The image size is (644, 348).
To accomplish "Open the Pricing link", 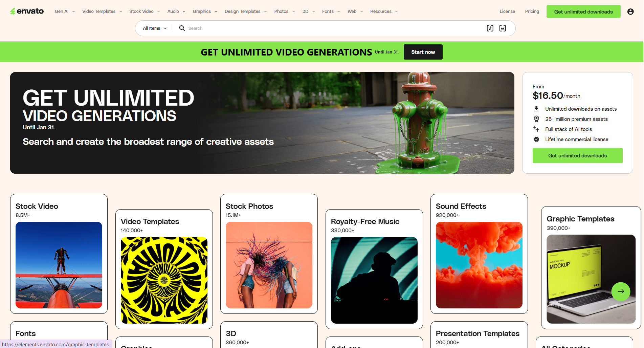I will (x=532, y=12).
